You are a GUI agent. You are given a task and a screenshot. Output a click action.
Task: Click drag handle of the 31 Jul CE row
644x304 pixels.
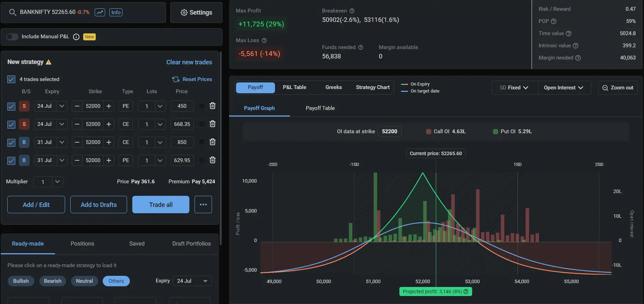(x=202, y=142)
